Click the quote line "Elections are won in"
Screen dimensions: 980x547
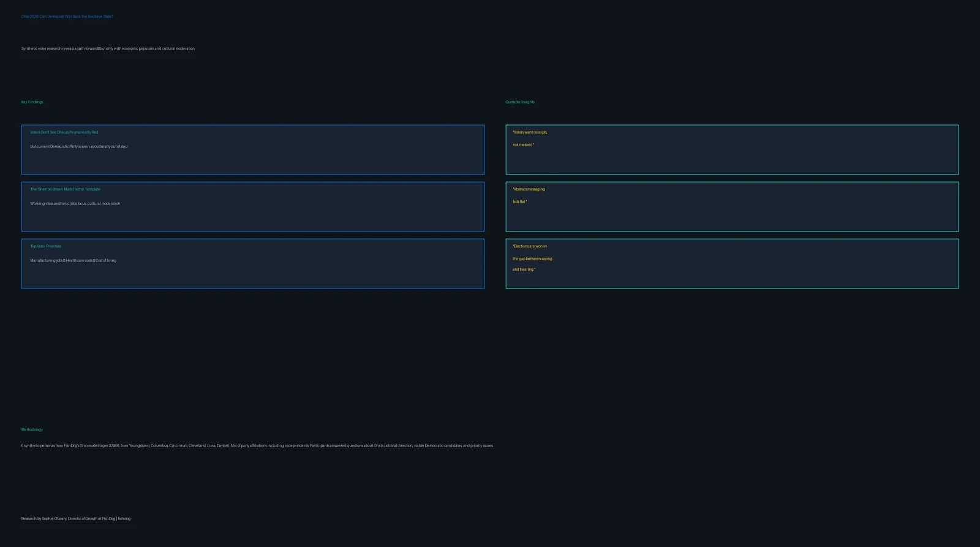point(530,246)
